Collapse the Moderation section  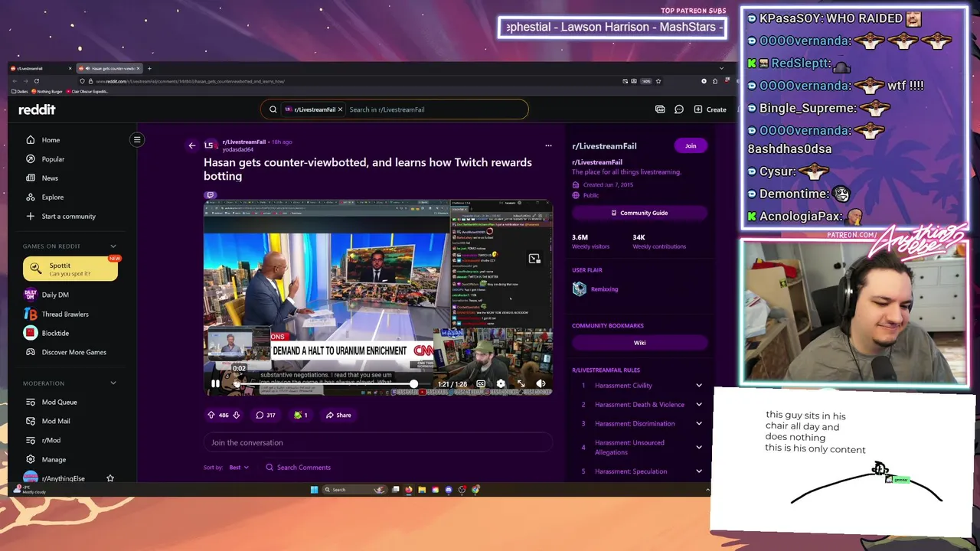(113, 383)
